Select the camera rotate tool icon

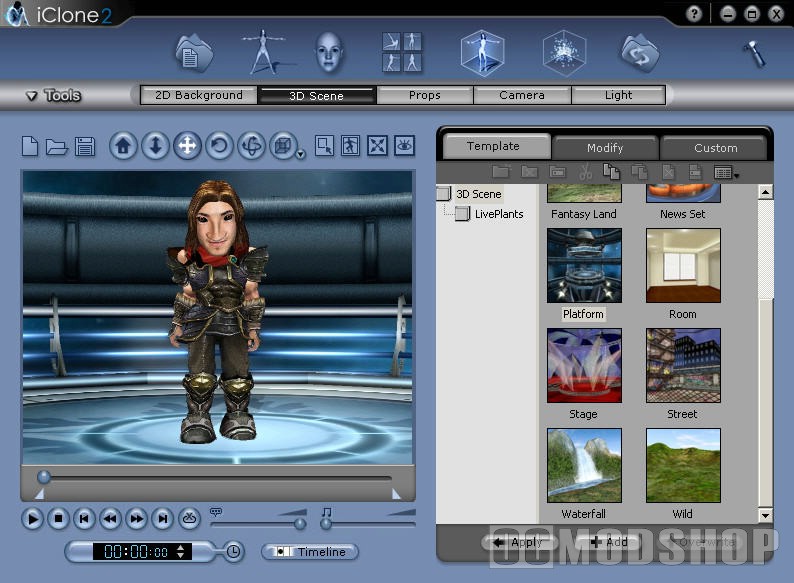219,146
